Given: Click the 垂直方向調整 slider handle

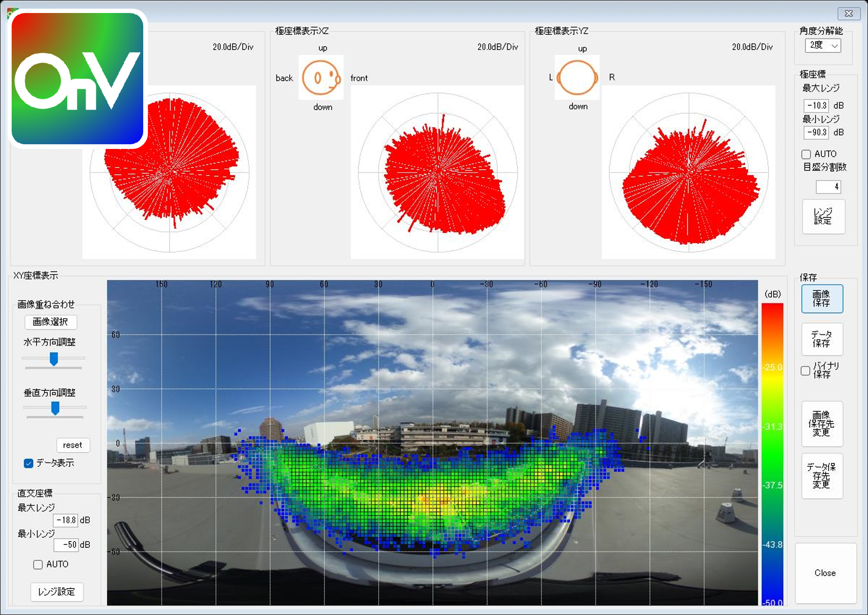Looking at the screenshot, I should click(x=55, y=408).
